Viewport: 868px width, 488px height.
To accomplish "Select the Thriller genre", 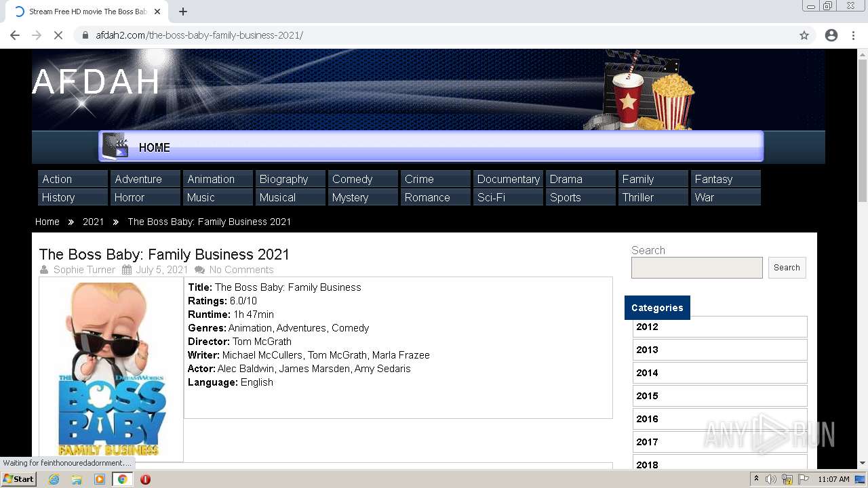I will [x=653, y=197].
